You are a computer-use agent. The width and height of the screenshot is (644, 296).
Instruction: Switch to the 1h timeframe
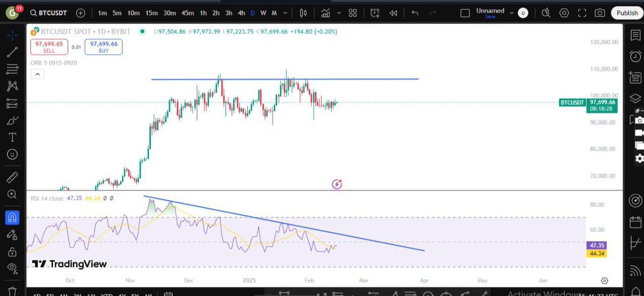[x=203, y=13]
